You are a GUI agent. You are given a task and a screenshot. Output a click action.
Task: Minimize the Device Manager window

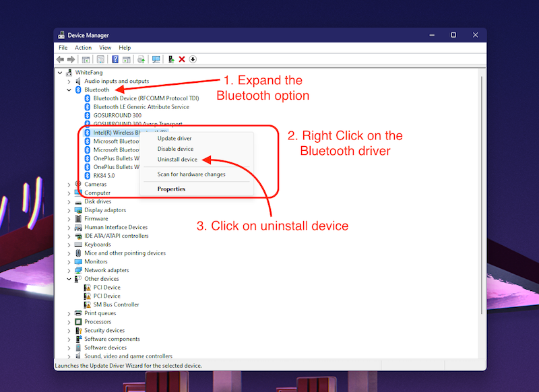pyautogui.click(x=432, y=35)
